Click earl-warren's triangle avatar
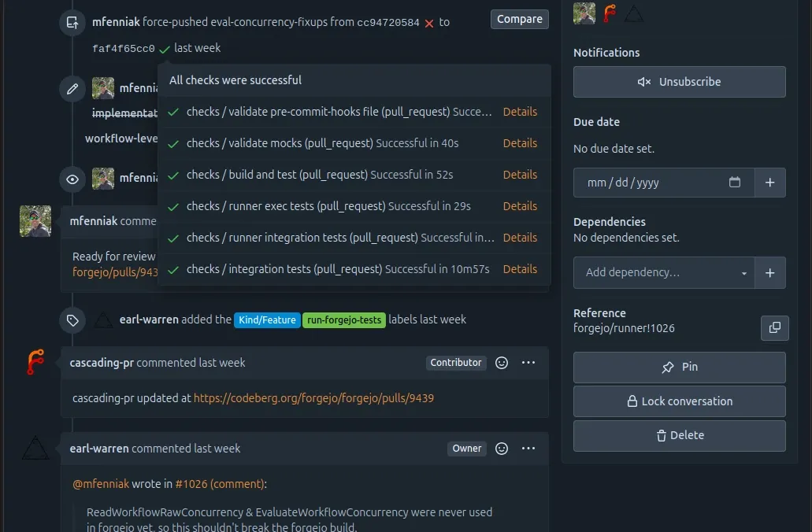 click(x=35, y=449)
